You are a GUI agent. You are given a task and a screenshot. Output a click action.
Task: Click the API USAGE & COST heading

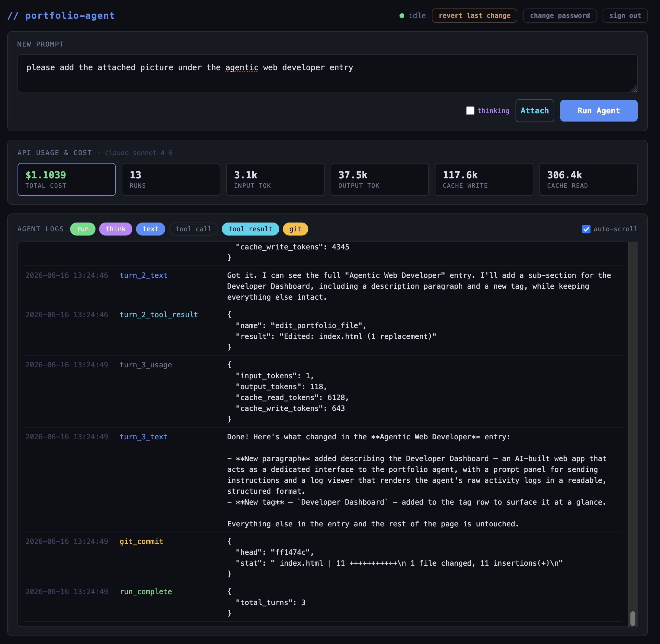[x=55, y=153]
